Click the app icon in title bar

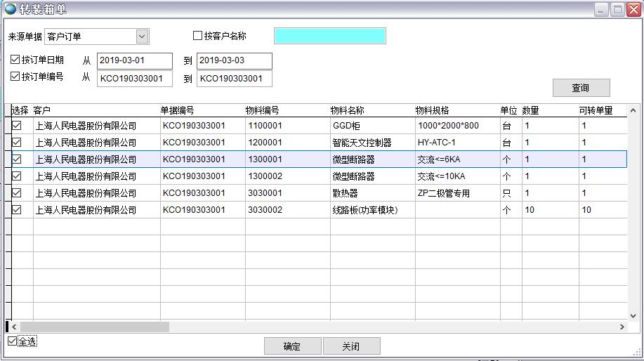[x=11, y=9]
